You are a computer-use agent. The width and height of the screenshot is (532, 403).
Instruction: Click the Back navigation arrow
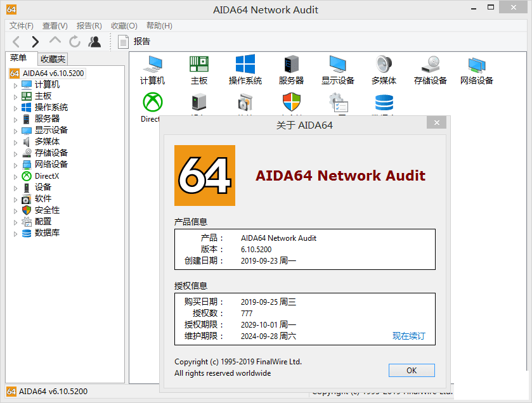pos(16,42)
